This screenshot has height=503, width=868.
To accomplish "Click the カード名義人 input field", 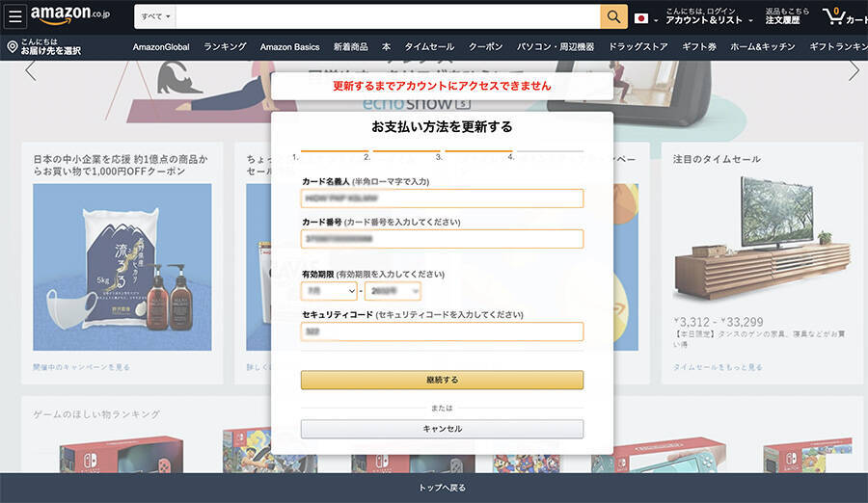I will (442, 199).
